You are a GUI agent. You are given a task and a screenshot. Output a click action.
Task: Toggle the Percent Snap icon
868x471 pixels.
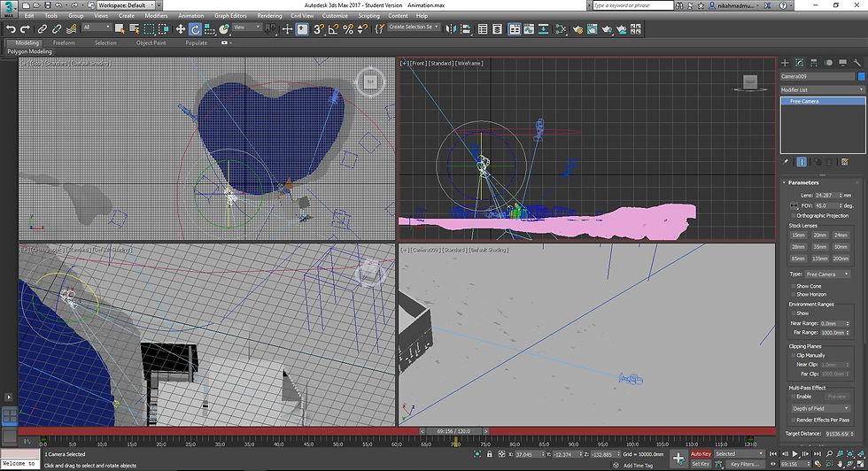[348, 29]
